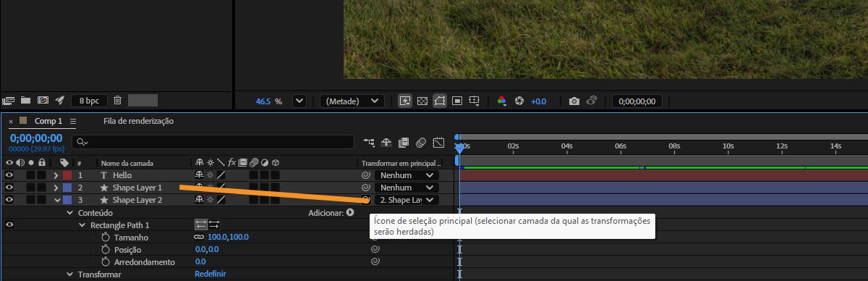This screenshot has height=281, width=868.
Task: Click label color of Shape Layer 2
Action: pyautogui.click(x=67, y=200)
